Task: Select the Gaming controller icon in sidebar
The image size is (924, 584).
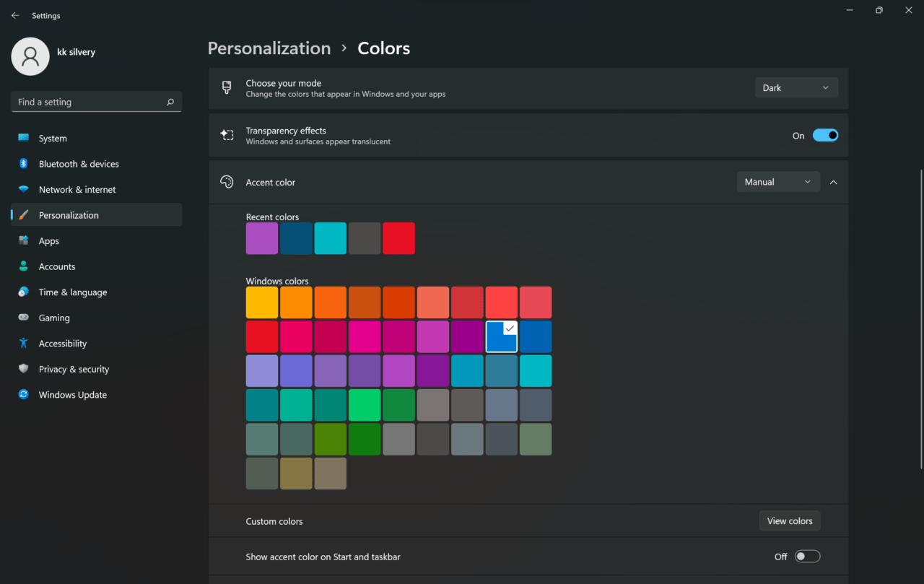Action: click(22, 318)
